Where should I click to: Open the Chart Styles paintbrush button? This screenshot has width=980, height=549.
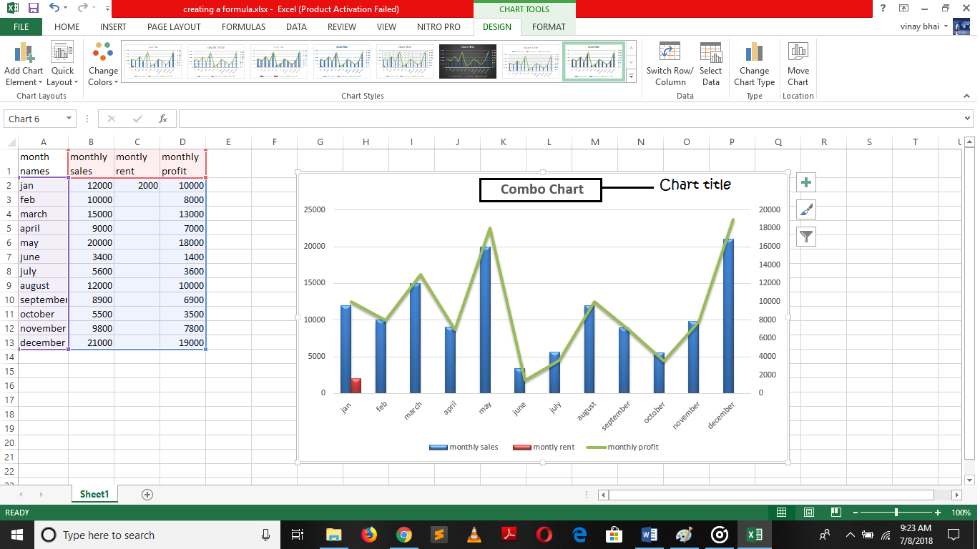(x=806, y=210)
